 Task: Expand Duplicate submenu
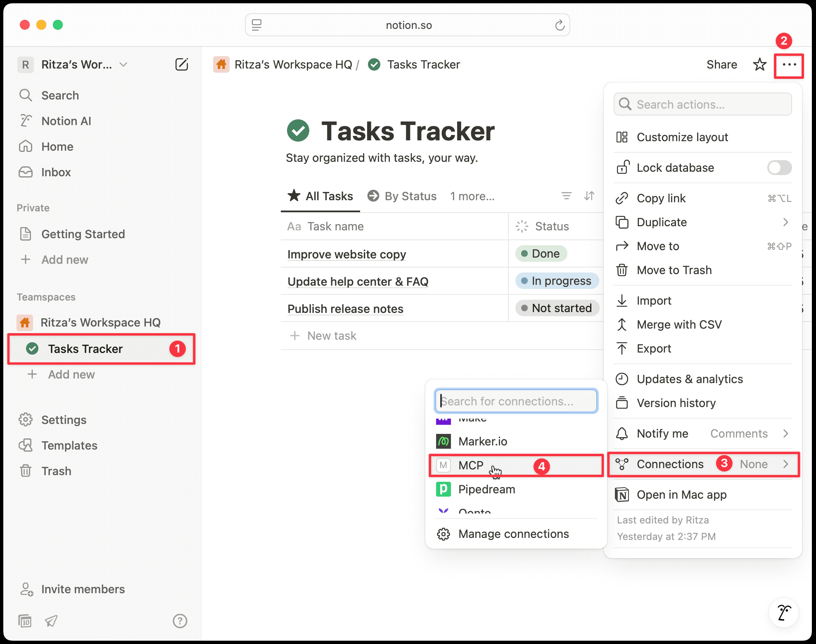pos(702,222)
